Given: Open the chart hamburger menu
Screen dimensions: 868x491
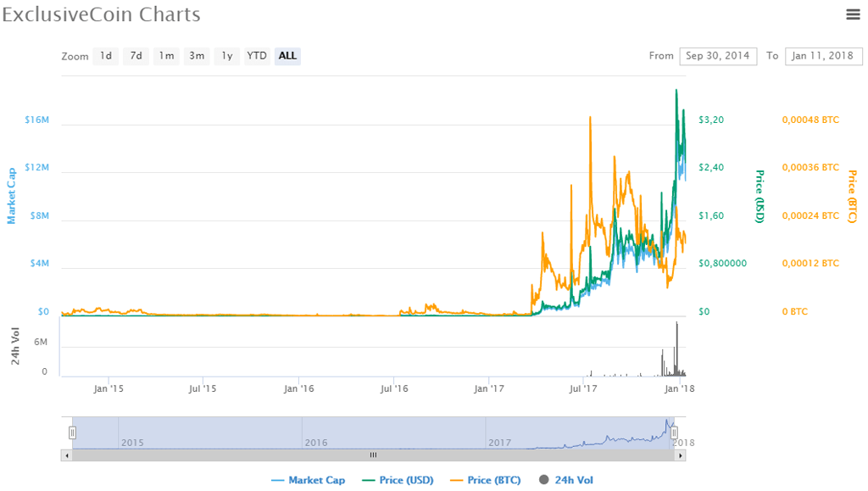Looking at the screenshot, I should click(x=853, y=14).
